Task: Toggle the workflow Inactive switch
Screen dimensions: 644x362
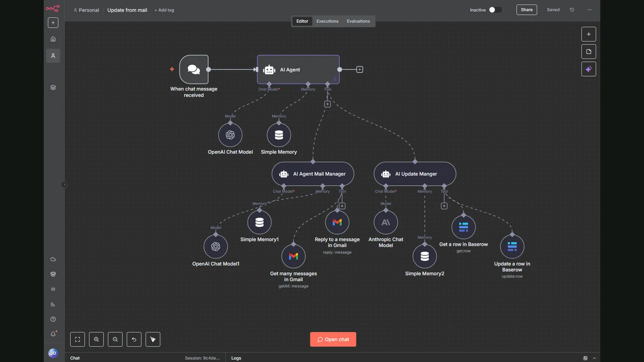Action: pyautogui.click(x=494, y=10)
